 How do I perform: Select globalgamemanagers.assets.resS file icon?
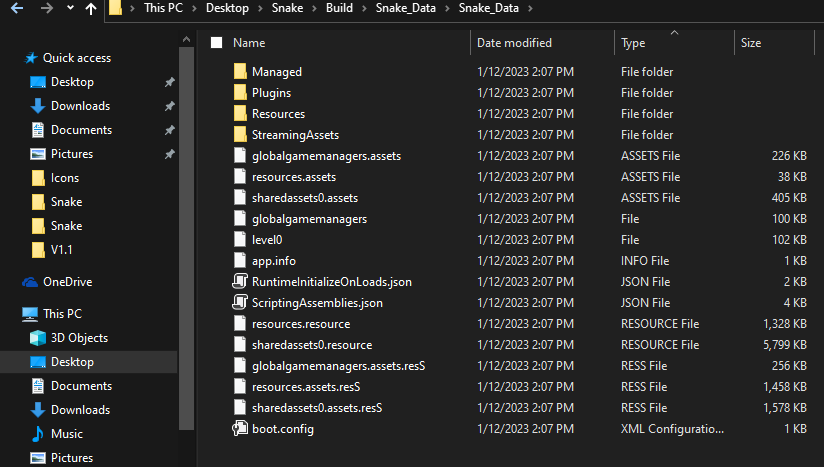pyautogui.click(x=240, y=366)
